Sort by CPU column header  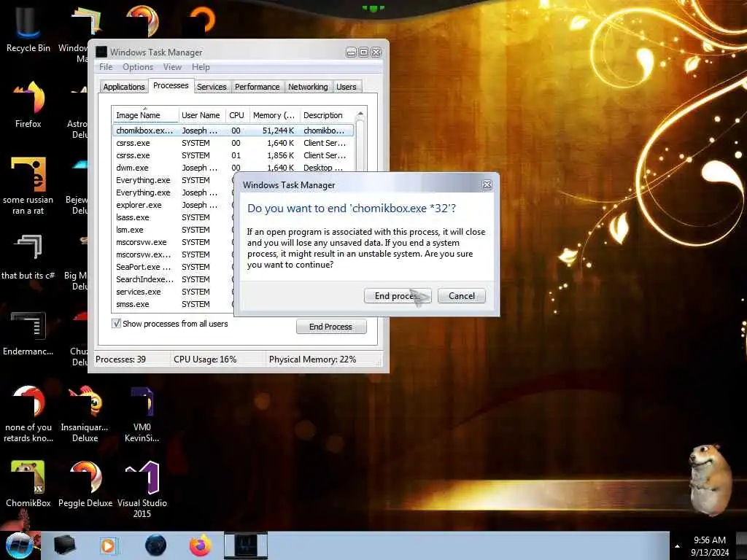click(237, 115)
